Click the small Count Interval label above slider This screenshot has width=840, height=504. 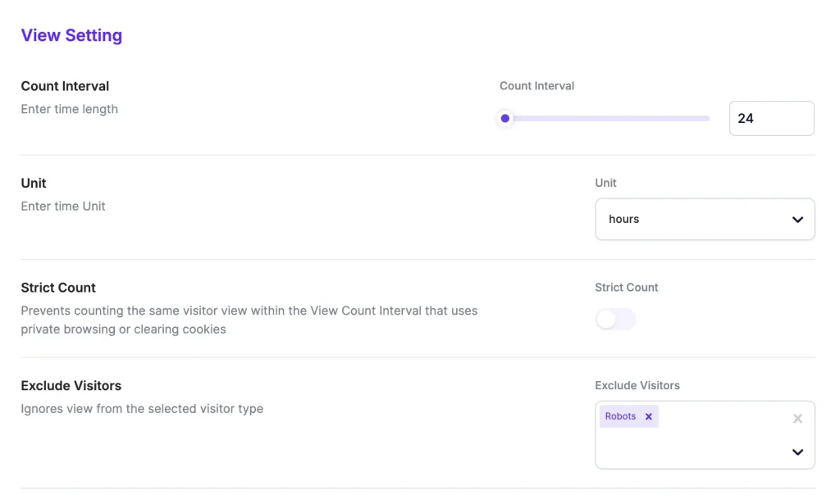coord(536,85)
